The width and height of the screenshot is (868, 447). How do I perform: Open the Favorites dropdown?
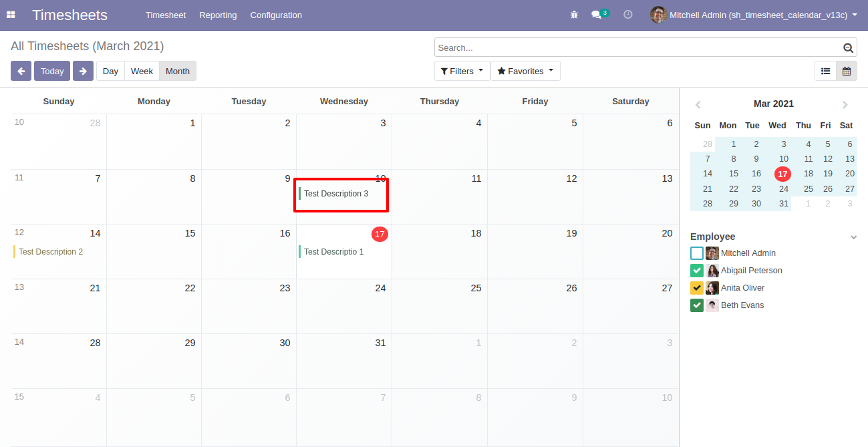525,71
